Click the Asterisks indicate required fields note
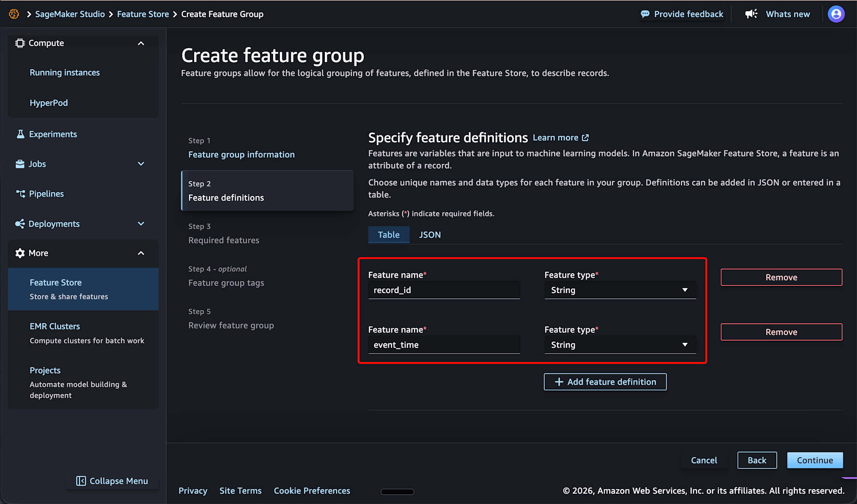 pos(431,213)
